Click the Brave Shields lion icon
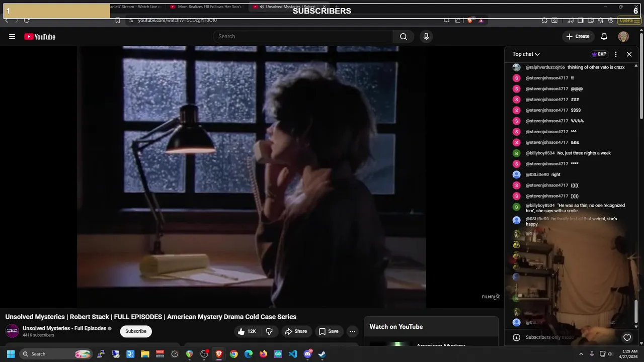This screenshot has height=362, width=644. 470,20
